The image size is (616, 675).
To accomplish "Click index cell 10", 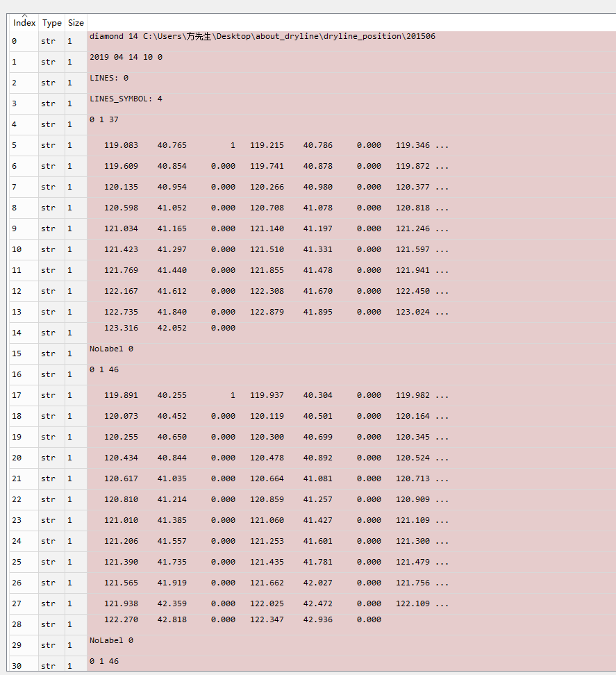I will [x=24, y=249].
